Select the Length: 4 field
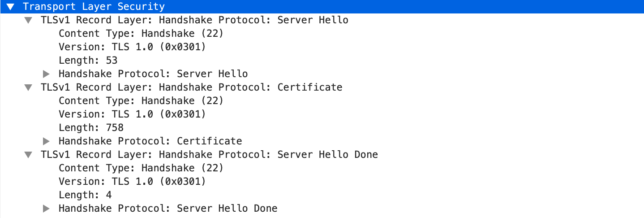This screenshot has width=644, height=218. 85,195
